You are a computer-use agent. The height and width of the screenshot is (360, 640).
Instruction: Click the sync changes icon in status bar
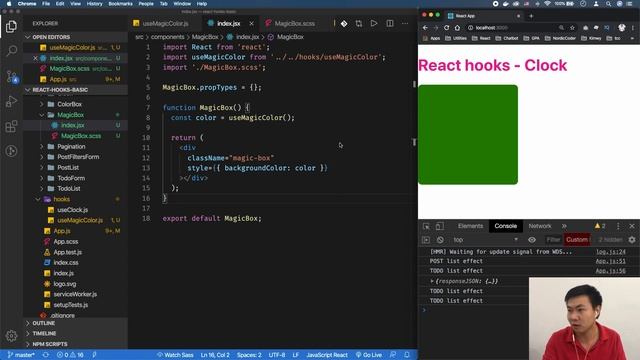coord(46,355)
